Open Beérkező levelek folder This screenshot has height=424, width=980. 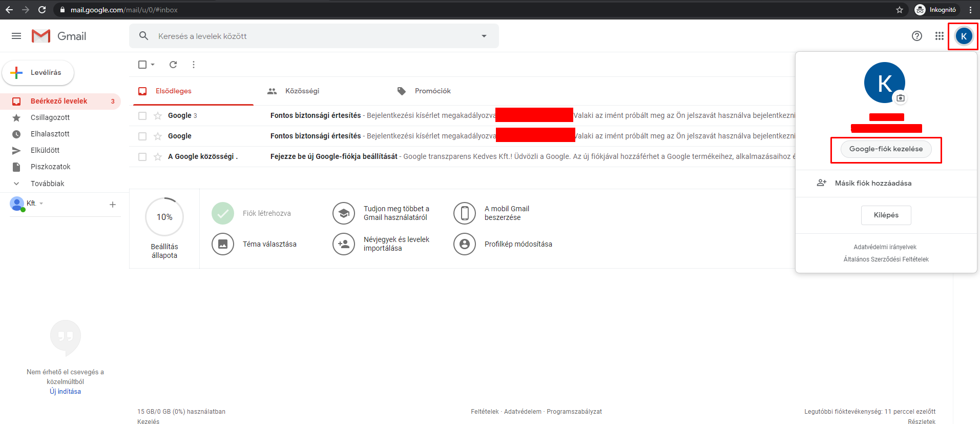tap(60, 101)
